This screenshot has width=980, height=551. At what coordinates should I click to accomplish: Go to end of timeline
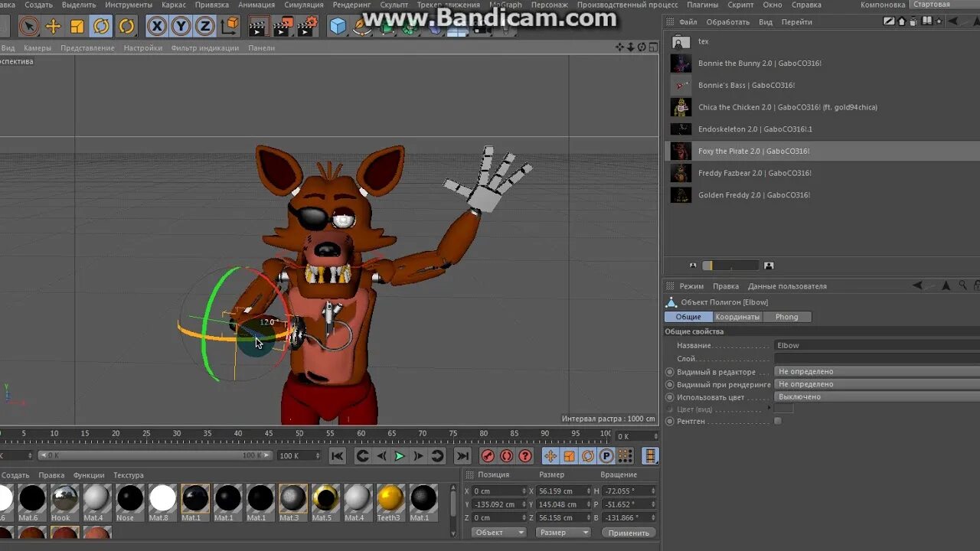point(462,456)
